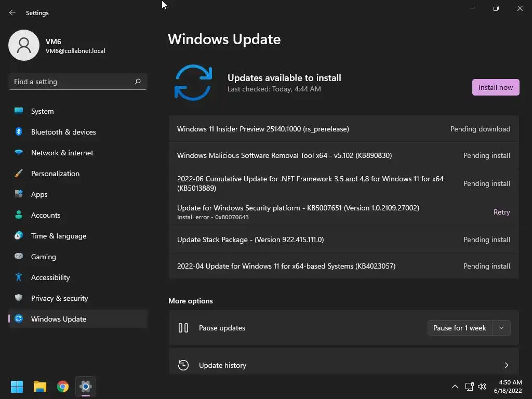Image resolution: width=532 pixels, height=399 pixels.
Task: Click the Bluetooth icon in sidebar
Action: point(19,131)
